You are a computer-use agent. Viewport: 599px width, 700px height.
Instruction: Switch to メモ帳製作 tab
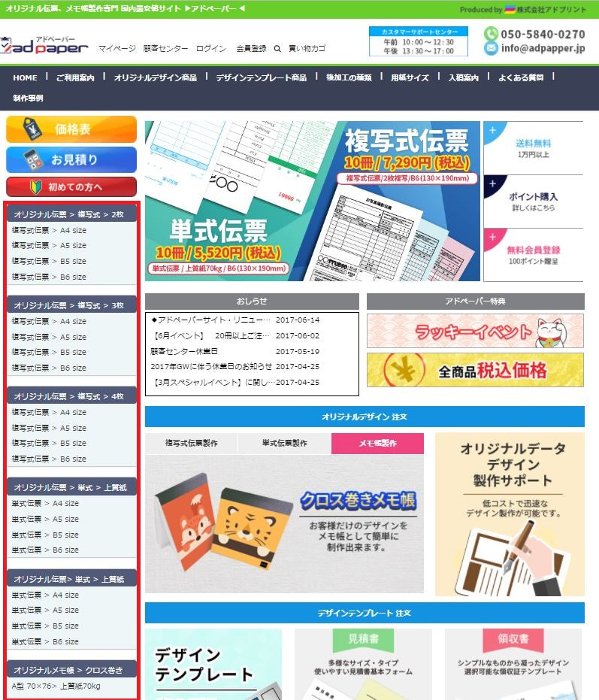(x=377, y=443)
